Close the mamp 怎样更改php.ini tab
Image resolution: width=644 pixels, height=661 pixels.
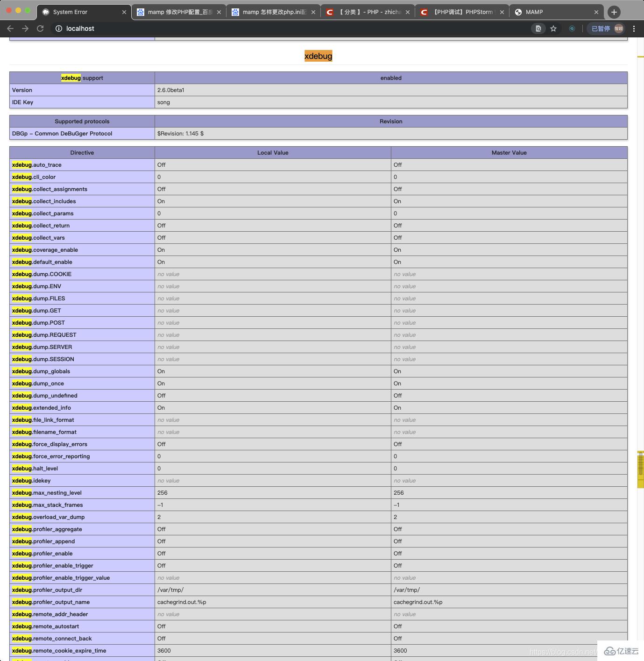pyautogui.click(x=313, y=12)
